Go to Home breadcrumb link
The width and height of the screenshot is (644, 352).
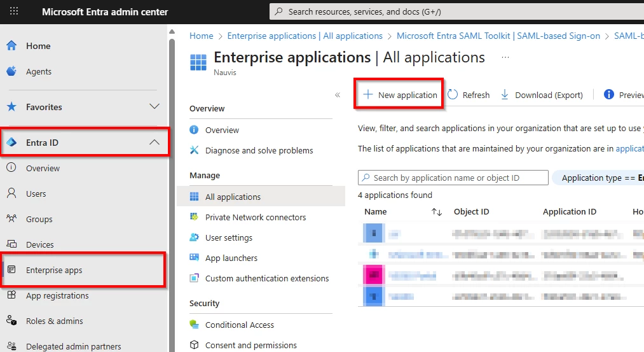[202, 36]
